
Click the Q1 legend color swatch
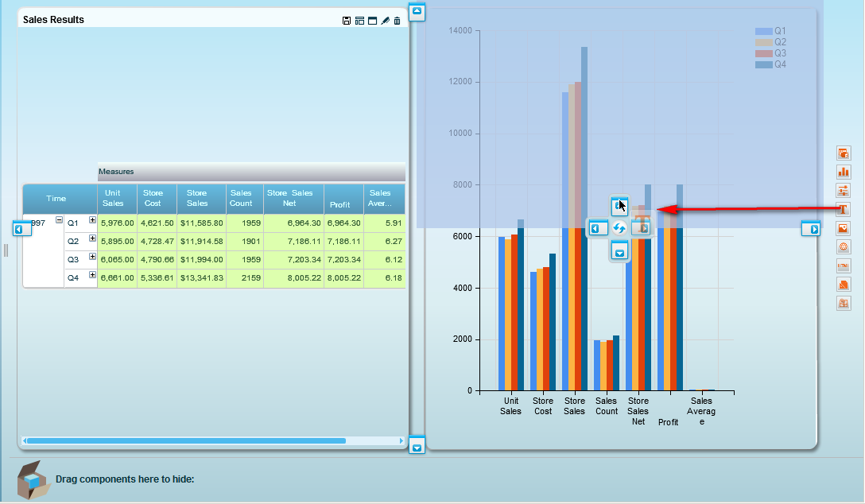(x=763, y=31)
